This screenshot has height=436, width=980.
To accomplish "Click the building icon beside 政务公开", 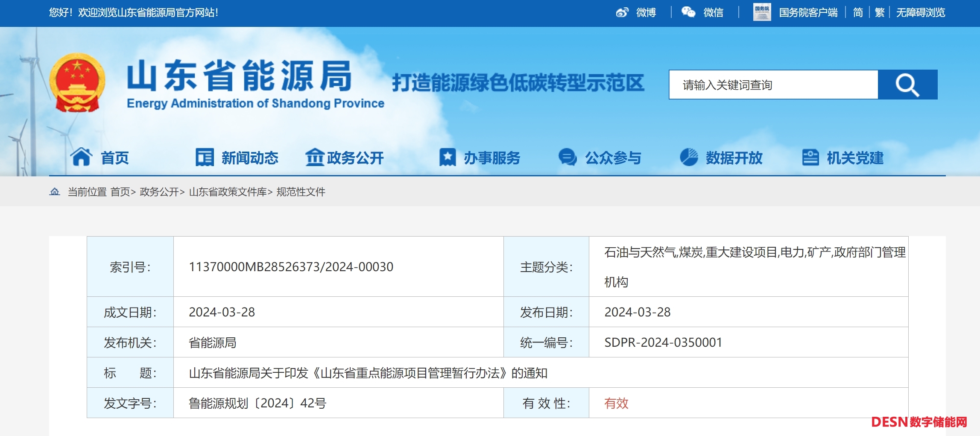I will point(315,157).
